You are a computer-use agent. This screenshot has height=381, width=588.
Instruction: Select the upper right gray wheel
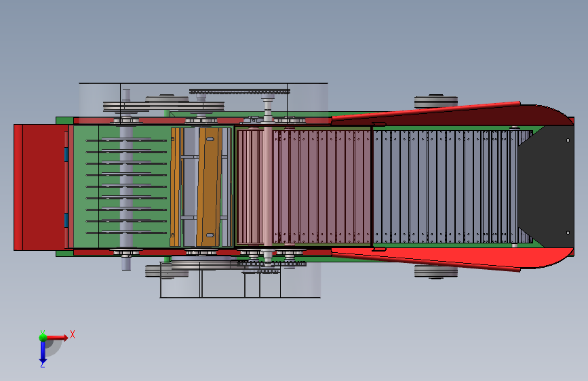coord(436,101)
